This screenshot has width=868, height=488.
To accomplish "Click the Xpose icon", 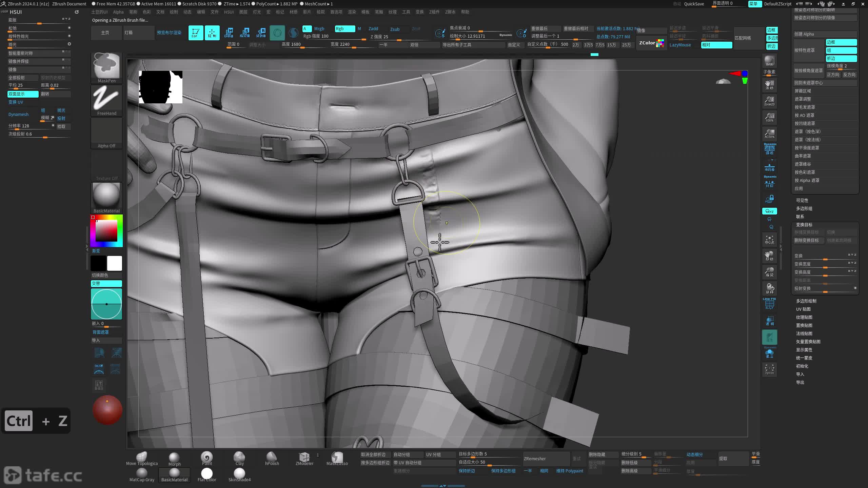I will tap(769, 369).
